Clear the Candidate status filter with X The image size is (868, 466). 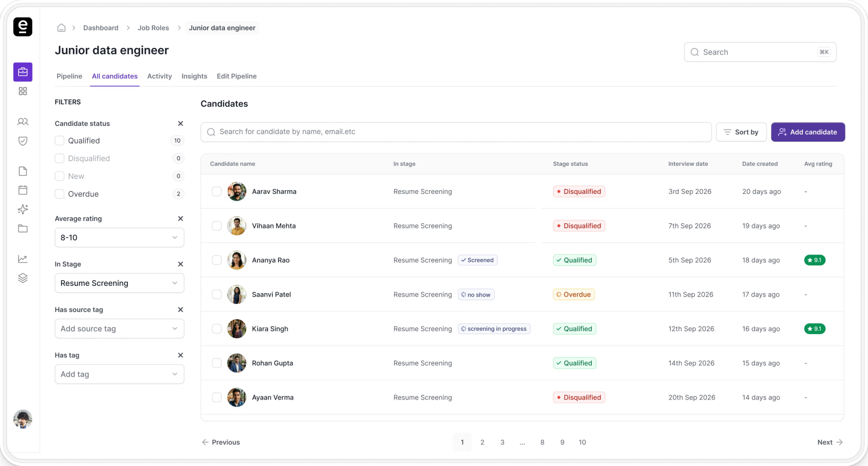point(180,123)
